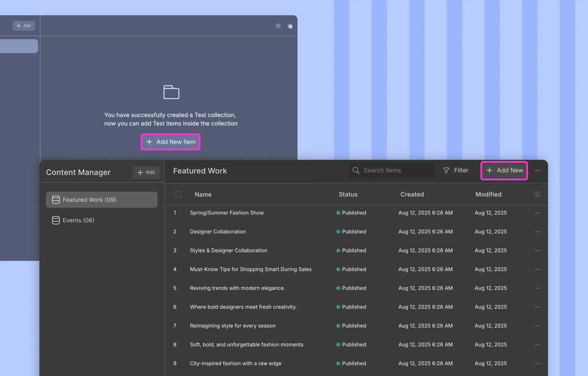This screenshot has height=376, width=588.
Task: Sort by Modified column header
Action: 489,194
